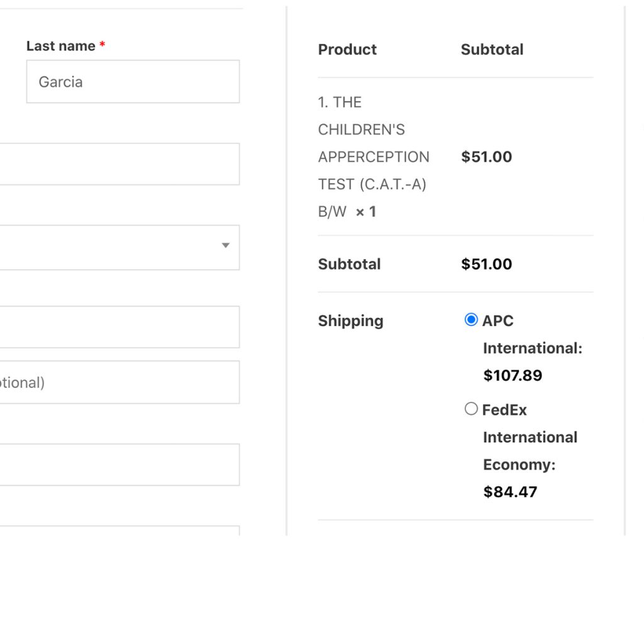Click the Children's Apperception Test product name
This screenshot has height=644, width=644.
pos(373,143)
